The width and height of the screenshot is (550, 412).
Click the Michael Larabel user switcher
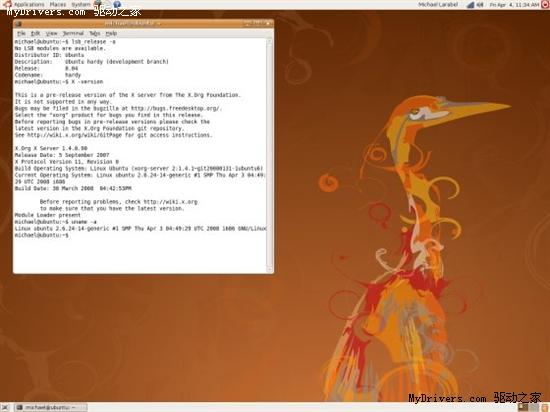[438, 5]
